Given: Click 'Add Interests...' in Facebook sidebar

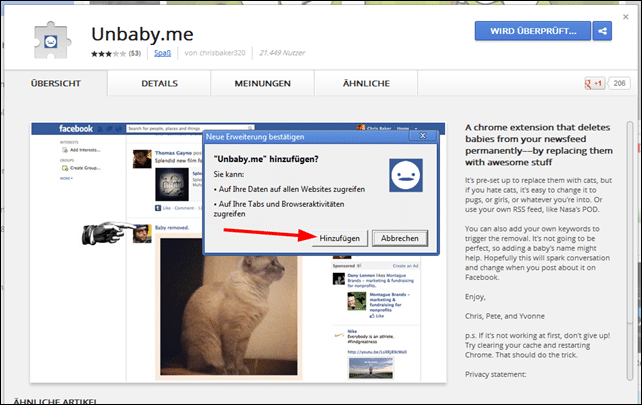Looking at the screenshot, I should tap(85, 150).
